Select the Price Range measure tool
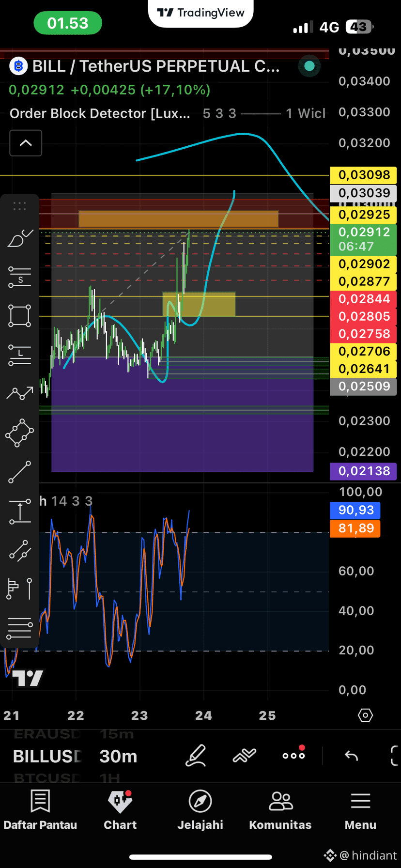The image size is (401, 868). (19, 512)
